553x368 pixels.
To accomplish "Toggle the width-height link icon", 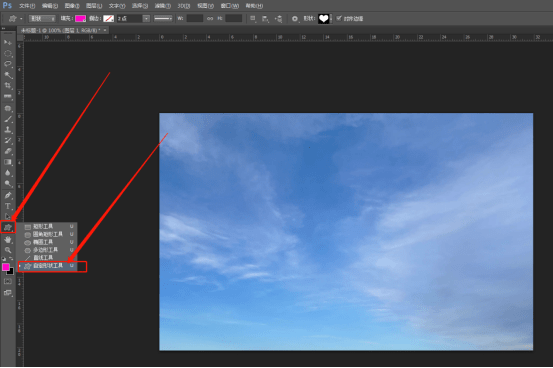I will [x=210, y=18].
